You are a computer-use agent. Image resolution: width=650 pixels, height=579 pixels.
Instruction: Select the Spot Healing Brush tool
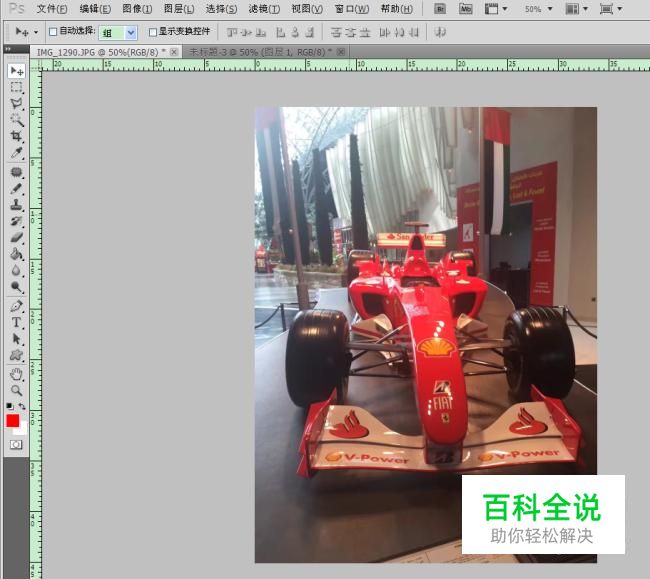(16, 172)
